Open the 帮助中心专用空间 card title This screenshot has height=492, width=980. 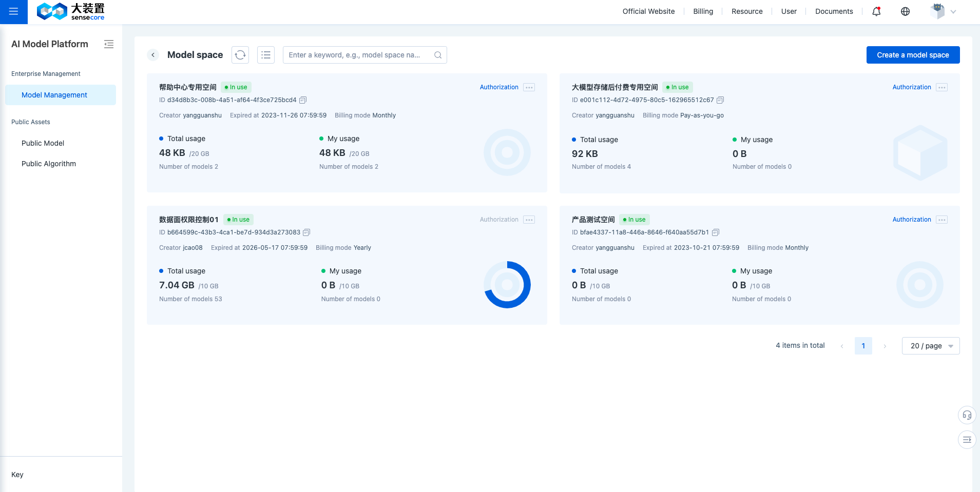[x=188, y=87]
